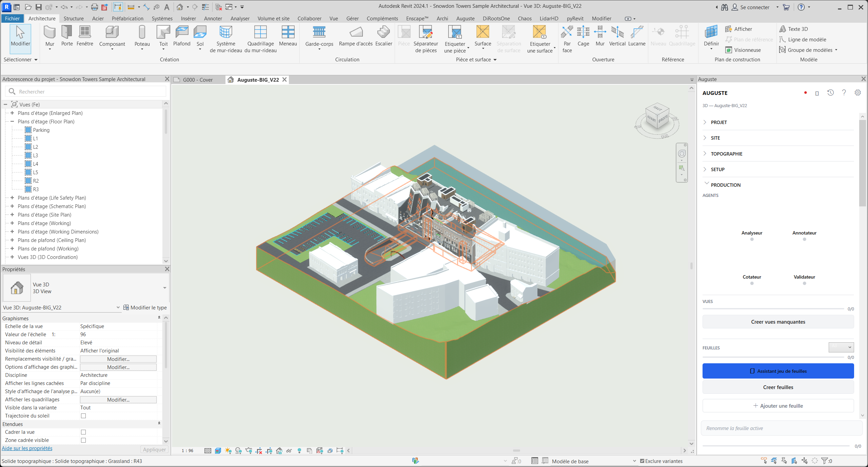Viewport: 868px width, 467px height.
Task: Switch to the G000 - Cover tab
Action: point(198,80)
